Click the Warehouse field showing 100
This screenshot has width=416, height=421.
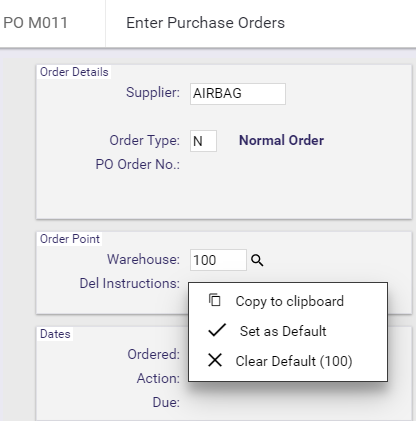pyautogui.click(x=218, y=260)
